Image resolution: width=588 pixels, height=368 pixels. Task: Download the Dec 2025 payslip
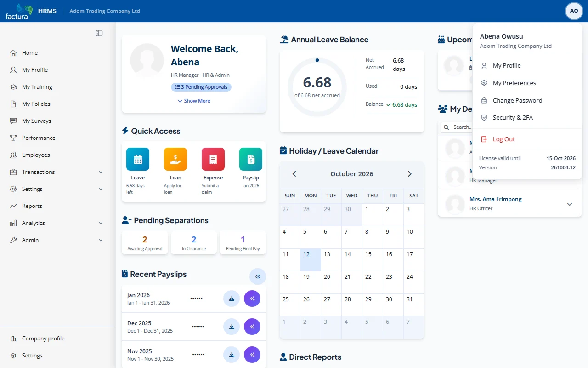(232, 327)
